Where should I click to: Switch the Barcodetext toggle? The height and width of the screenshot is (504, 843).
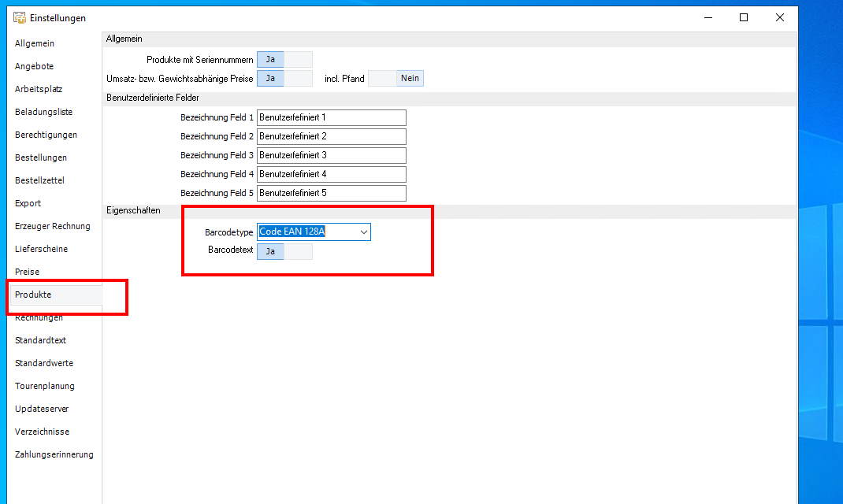[284, 251]
